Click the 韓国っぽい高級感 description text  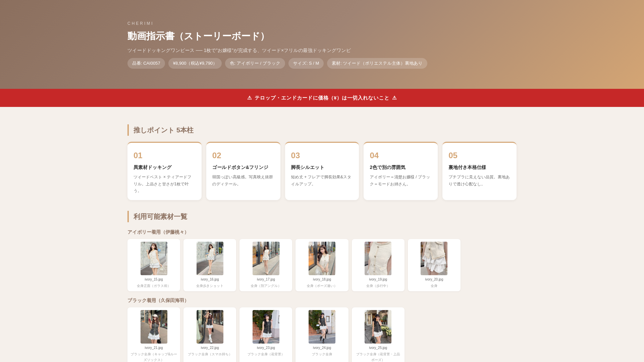coord(243,180)
